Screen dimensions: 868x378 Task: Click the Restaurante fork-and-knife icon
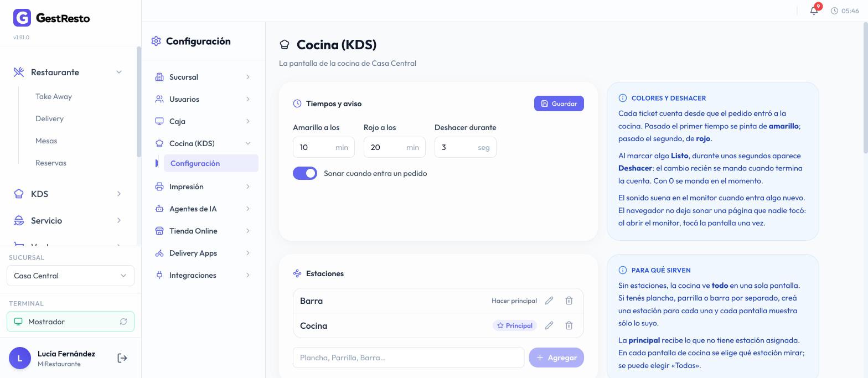(19, 72)
